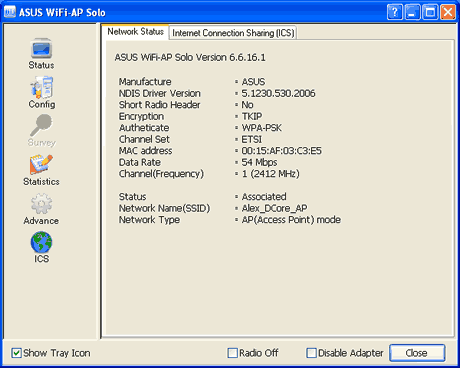The height and width of the screenshot is (368, 460).
Task: Click the AP(Access Point) mode text
Action: (291, 220)
